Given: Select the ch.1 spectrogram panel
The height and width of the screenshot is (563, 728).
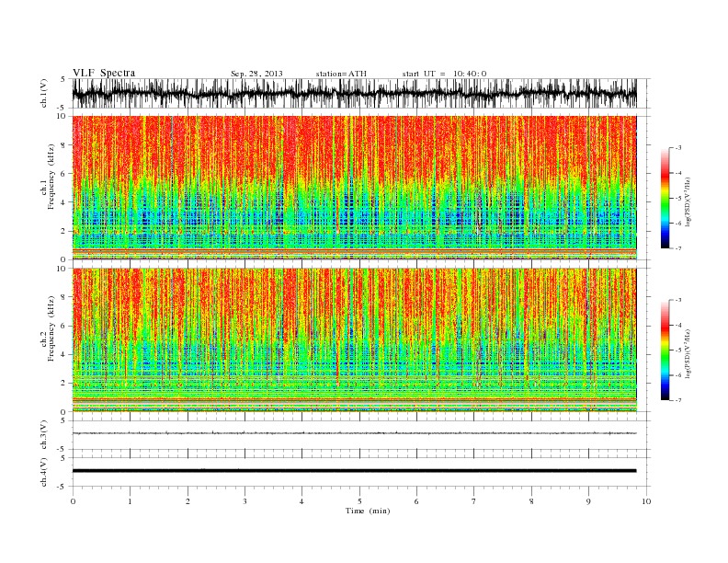Looking at the screenshot, I should click(354, 187).
